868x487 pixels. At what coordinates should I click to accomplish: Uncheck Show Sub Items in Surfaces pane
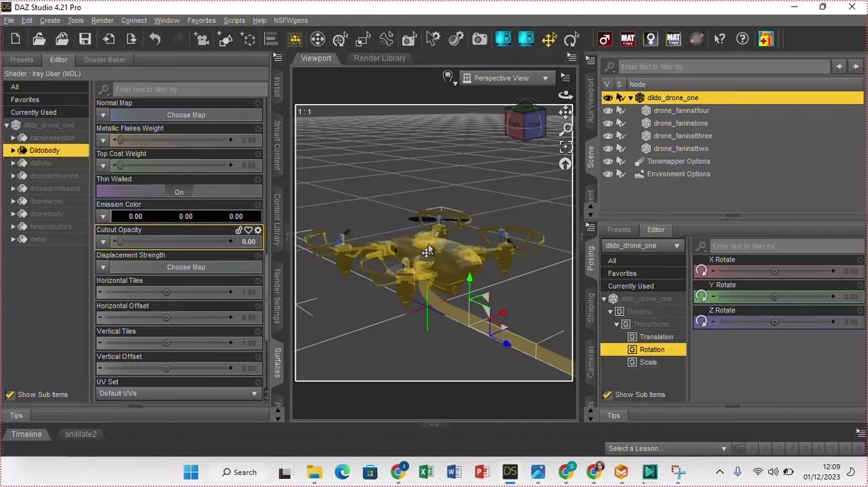click(10, 394)
